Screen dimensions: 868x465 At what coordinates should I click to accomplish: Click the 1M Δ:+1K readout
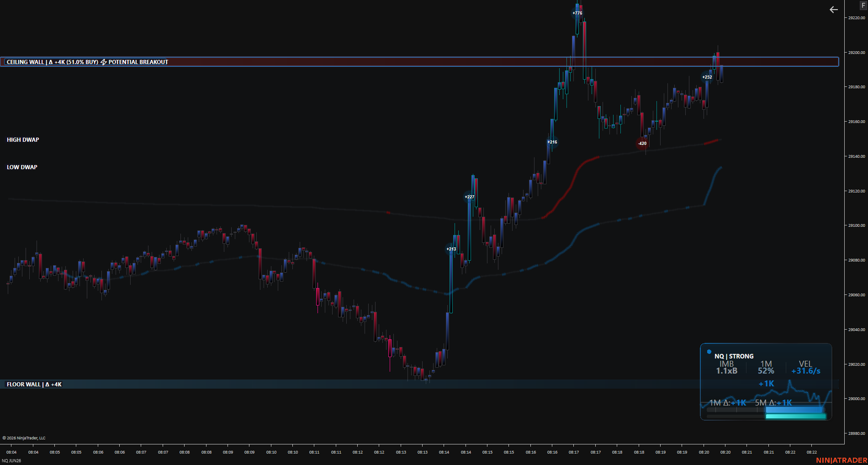pyautogui.click(x=728, y=403)
